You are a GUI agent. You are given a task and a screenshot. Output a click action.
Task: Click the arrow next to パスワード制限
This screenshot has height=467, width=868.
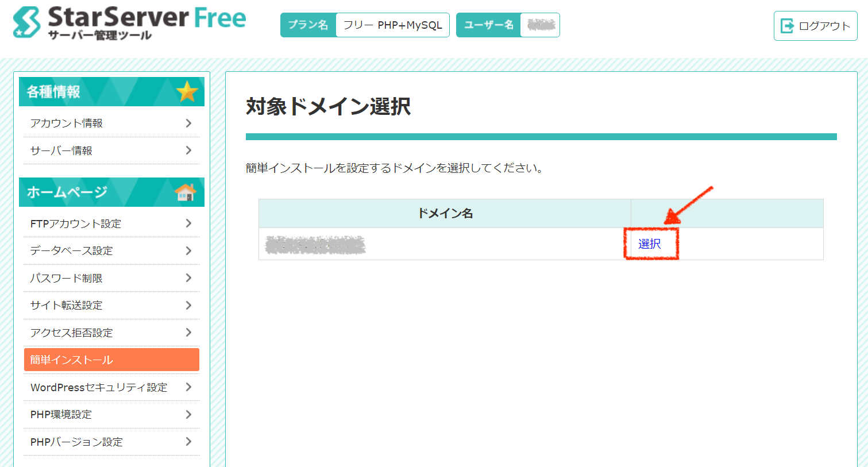click(x=188, y=278)
